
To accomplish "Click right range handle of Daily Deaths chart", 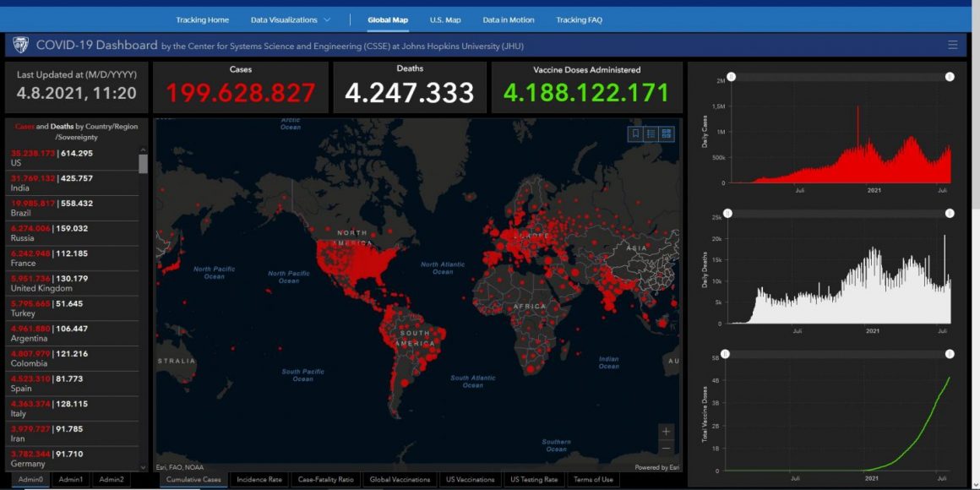I will pos(950,214).
